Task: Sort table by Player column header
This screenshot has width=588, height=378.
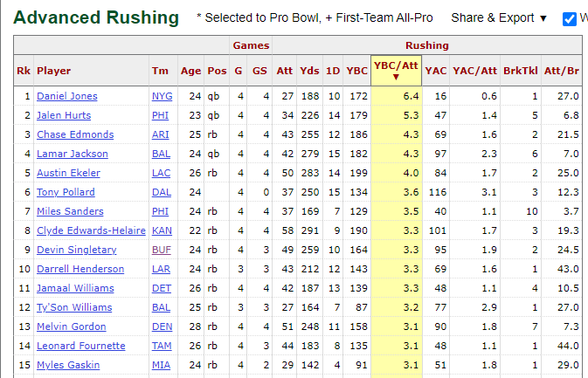Action: point(54,71)
